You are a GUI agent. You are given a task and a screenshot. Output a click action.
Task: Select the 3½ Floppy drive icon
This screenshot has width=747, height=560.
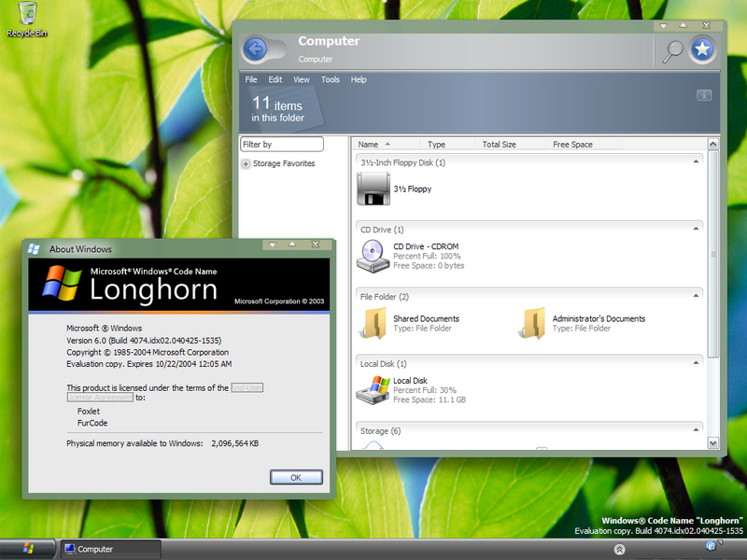click(373, 189)
